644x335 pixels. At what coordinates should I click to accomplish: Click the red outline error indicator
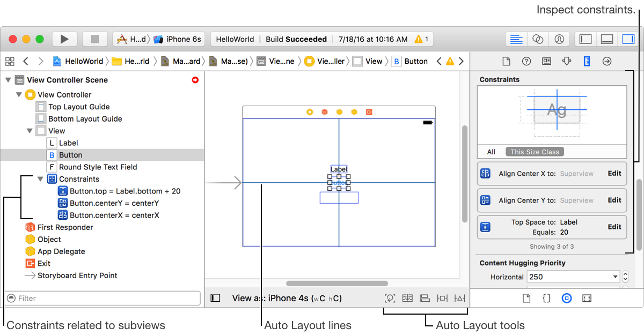tap(195, 80)
